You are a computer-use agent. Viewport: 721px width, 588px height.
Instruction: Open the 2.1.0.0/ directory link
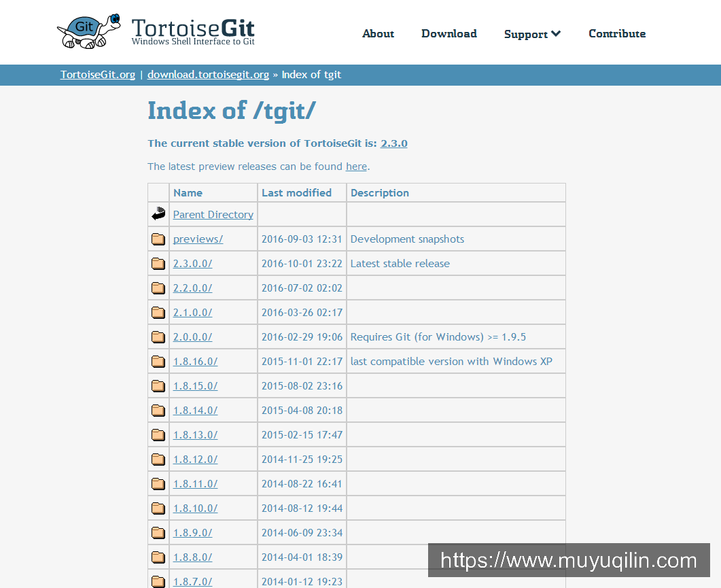pyautogui.click(x=192, y=313)
